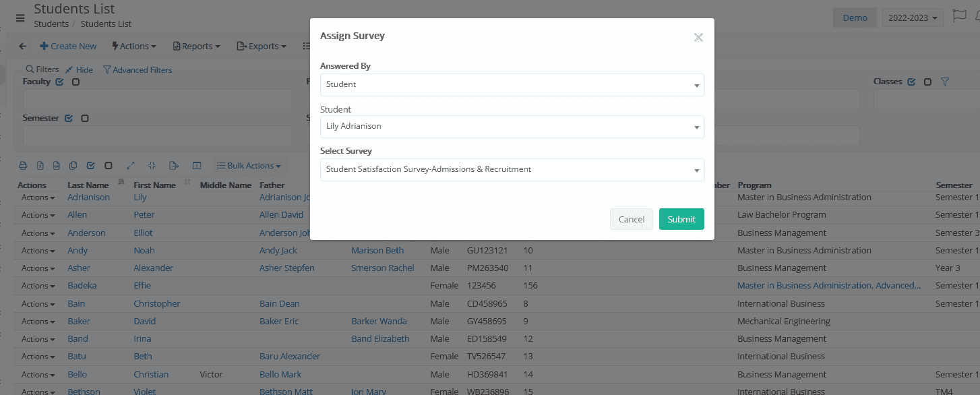Click the Faculty filter input field
980x395 pixels.
(x=158, y=100)
